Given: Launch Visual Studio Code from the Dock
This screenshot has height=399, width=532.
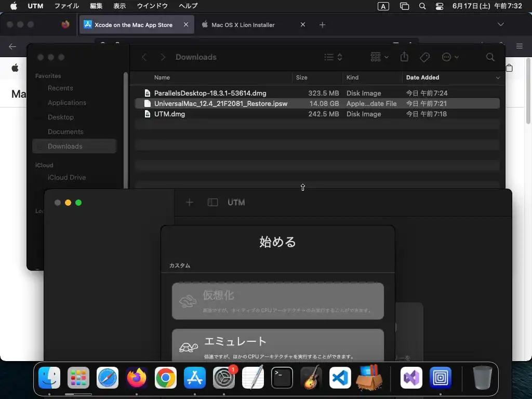Looking at the screenshot, I should [x=340, y=377].
